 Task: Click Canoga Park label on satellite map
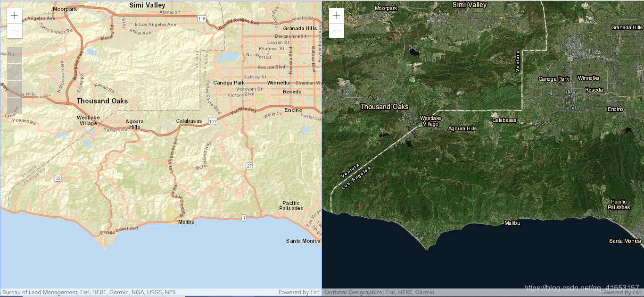coord(554,79)
